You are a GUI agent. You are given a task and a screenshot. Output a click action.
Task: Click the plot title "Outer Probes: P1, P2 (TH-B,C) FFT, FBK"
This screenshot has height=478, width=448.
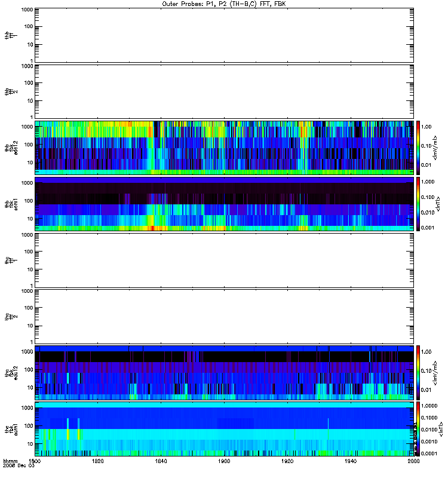[224, 4]
